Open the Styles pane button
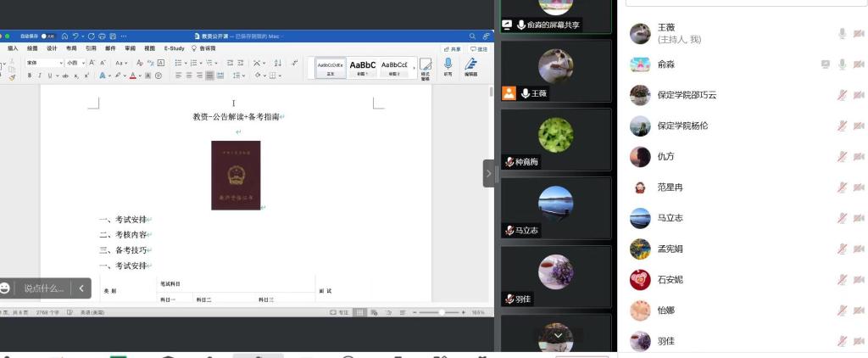The image size is (868, 358). point(426,67)
